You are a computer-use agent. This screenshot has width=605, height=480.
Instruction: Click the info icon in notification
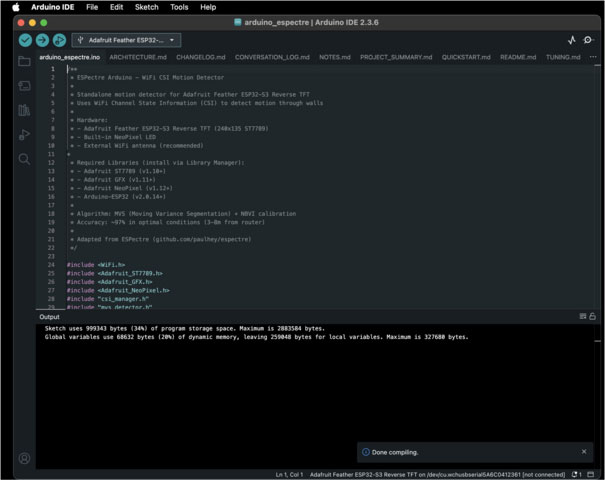point(366,452)
